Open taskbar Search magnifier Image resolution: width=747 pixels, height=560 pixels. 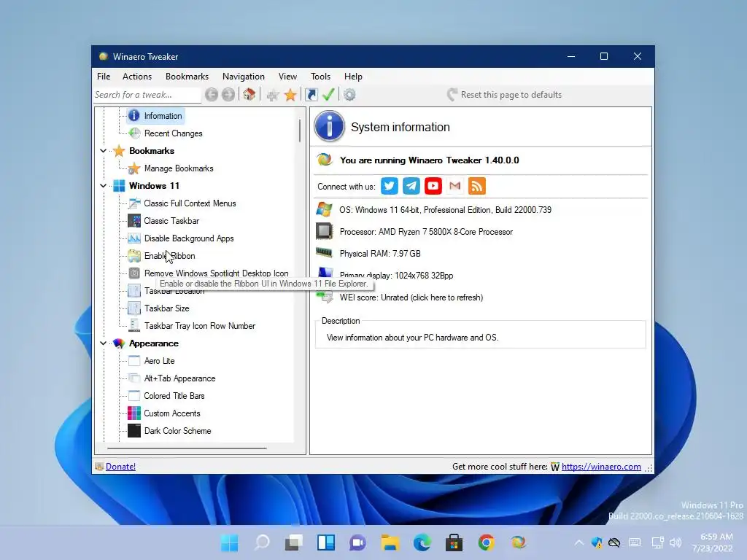point(262,542)
